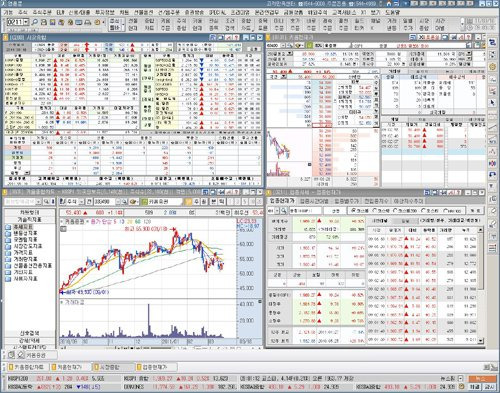Toggle weekly 주 period button on chart
500x393 pixels.
[196, 202]
